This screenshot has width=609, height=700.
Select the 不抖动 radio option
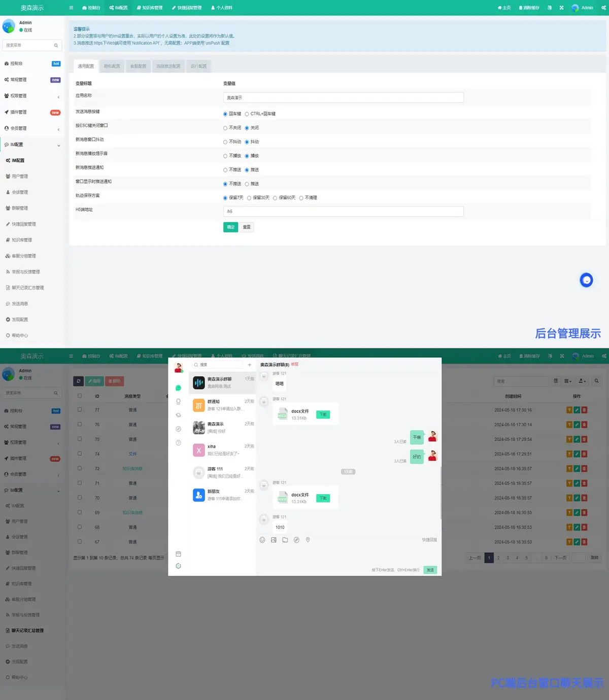[225, 142]
